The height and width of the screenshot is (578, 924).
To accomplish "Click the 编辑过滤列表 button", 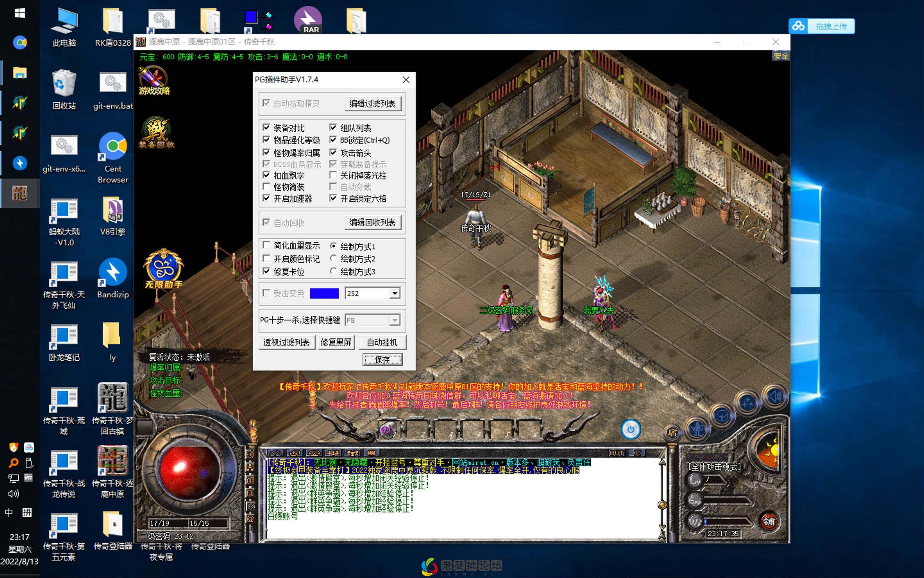I will (373, 104).
